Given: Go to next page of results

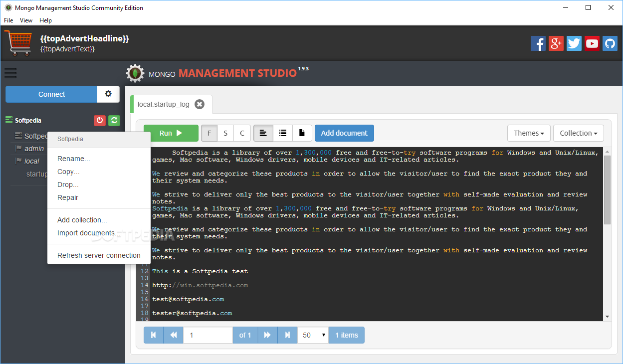Looking at the screenshot, I should click(267, 335).
